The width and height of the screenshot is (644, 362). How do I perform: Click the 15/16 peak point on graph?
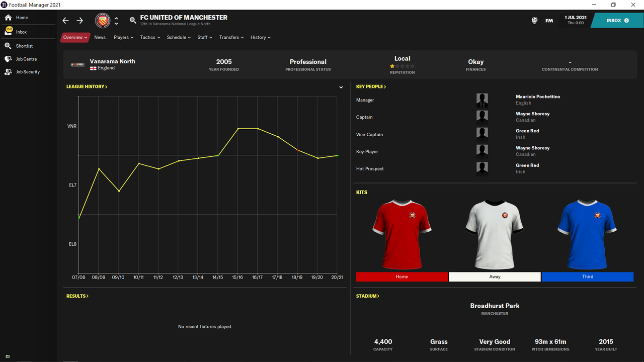coord(238,129)
